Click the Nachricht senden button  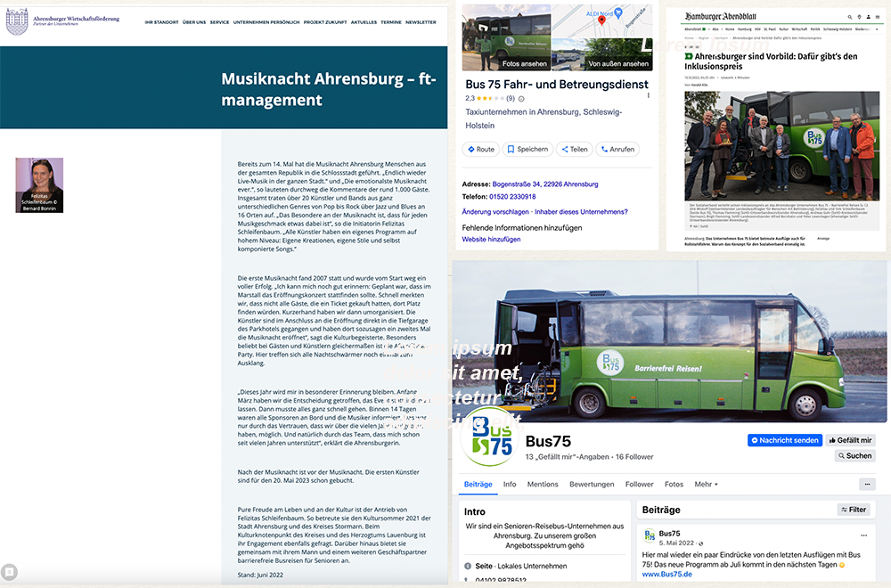coord(785,440)
